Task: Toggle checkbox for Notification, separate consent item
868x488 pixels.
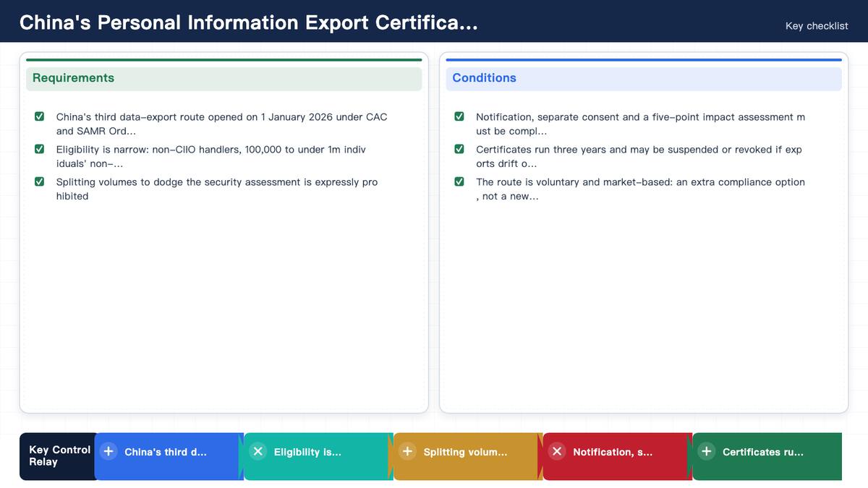Action: pos(459,116)
